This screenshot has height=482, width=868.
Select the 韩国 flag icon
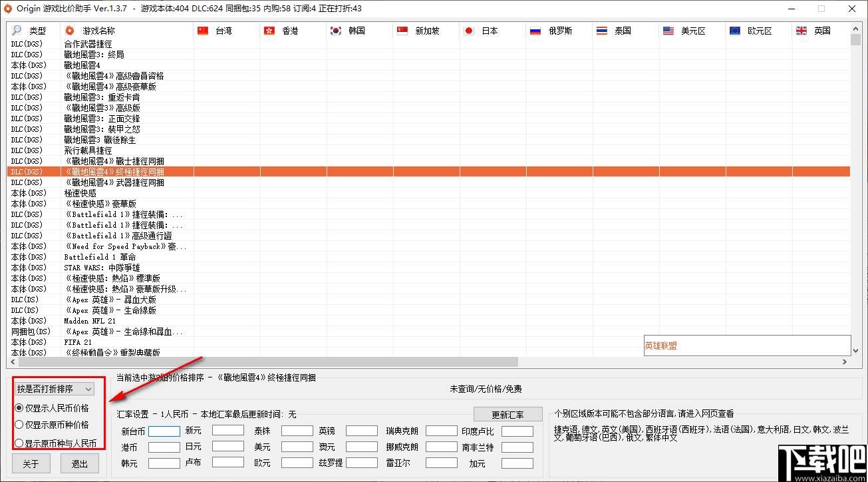(336, 30)
